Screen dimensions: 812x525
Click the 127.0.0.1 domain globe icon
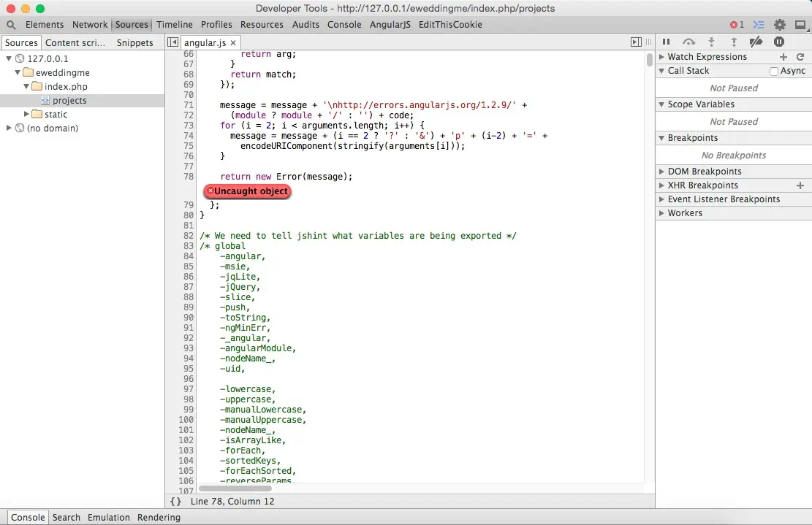[20, 58]
